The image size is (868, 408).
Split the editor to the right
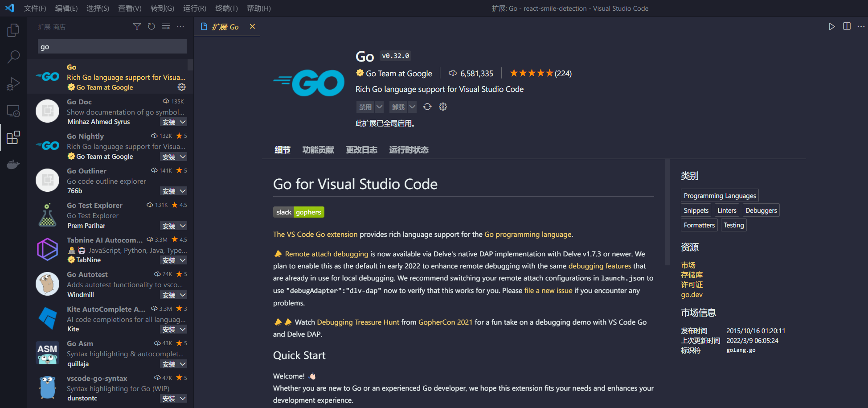[x=847, y=27]
